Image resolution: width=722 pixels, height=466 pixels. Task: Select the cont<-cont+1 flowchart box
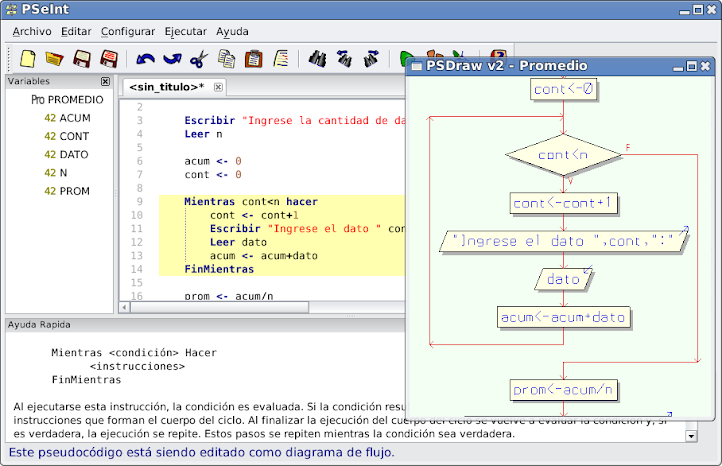pyautogui.click(x=563, y=203)
